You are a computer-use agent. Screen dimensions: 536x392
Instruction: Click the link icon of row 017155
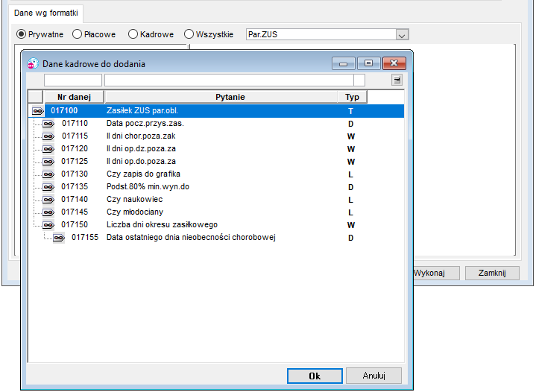point(59,238)
